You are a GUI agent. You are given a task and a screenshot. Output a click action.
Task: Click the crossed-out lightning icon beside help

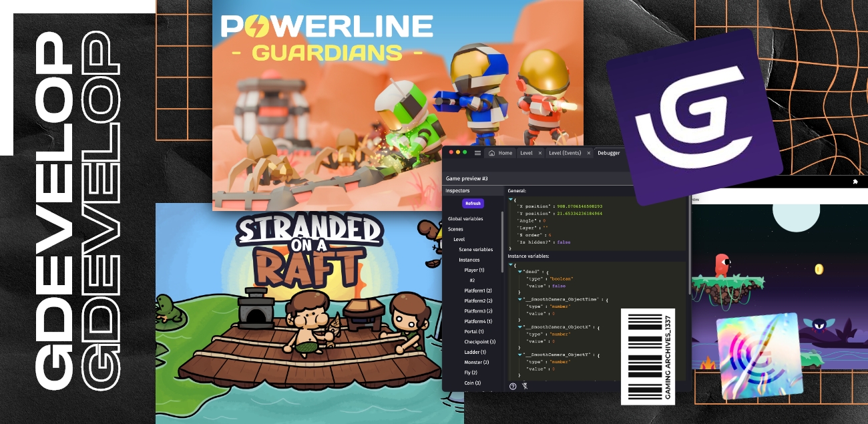[525, 386]
